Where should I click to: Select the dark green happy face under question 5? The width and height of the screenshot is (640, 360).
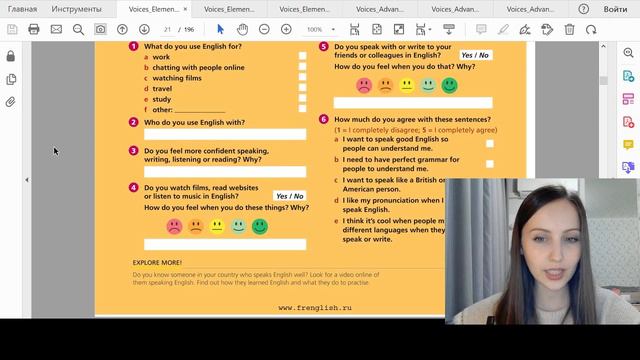[449, 86]
